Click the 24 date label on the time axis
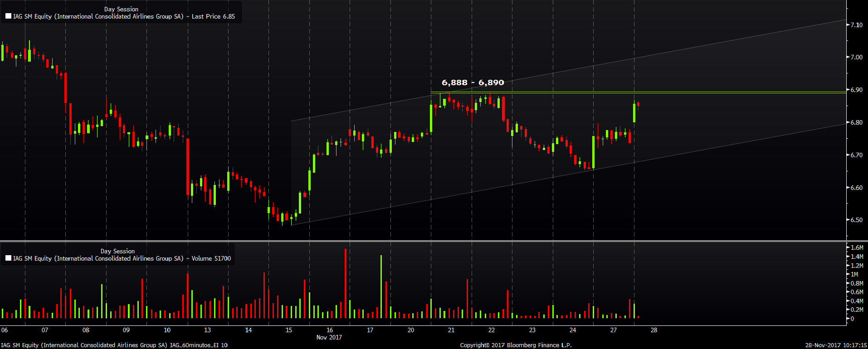 tap(573, 330)
